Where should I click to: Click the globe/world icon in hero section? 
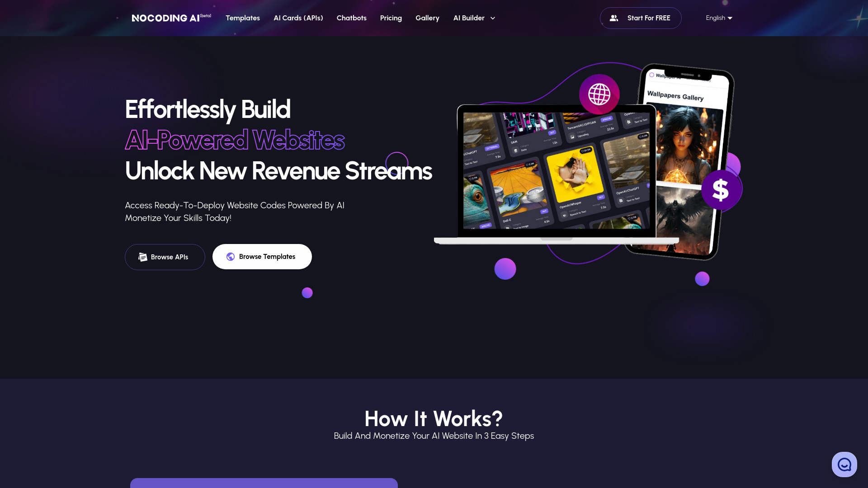[x=599, y=94]
